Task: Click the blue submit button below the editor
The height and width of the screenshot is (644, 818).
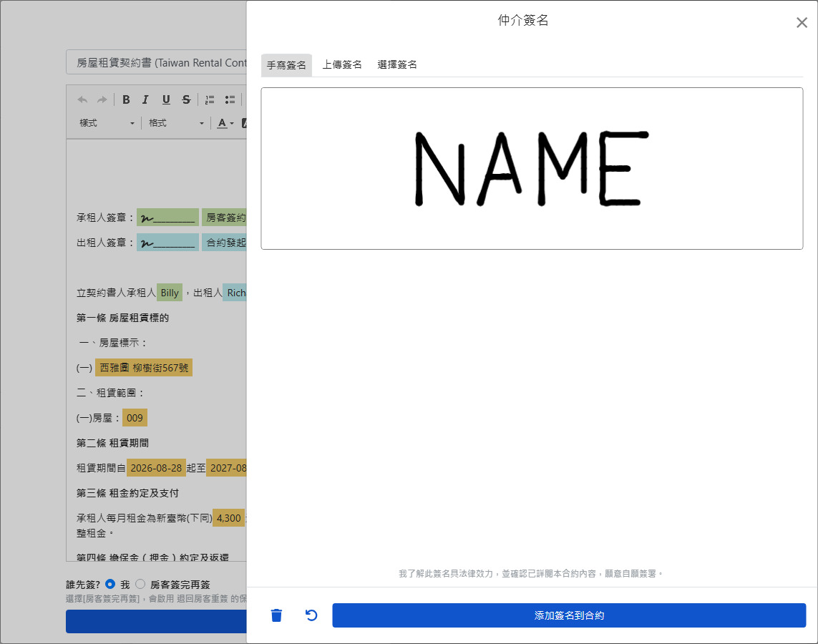Action: (156, 622)
